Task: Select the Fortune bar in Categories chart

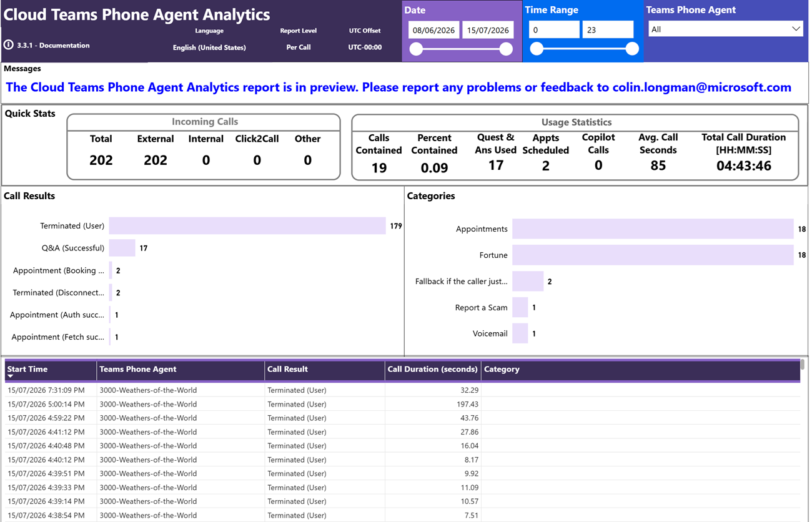Action: tap(653, 255)
